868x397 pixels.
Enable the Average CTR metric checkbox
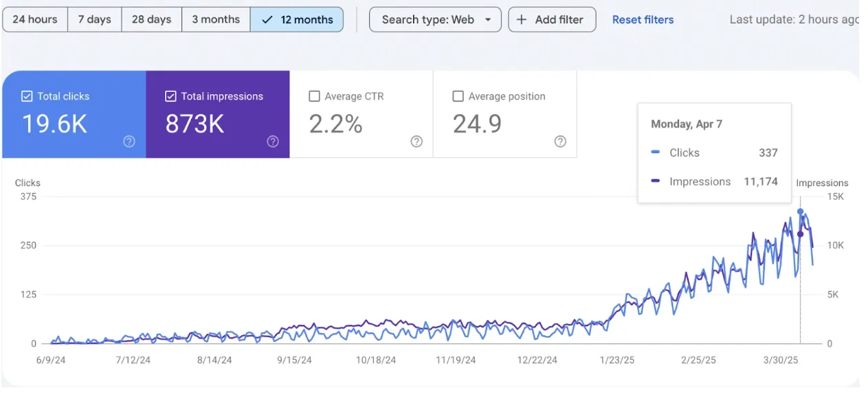point(314,96)
